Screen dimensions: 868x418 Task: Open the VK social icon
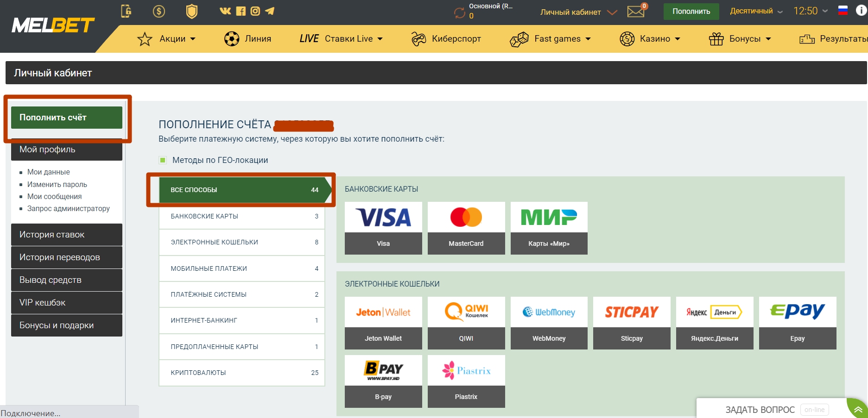click(225, 11)
